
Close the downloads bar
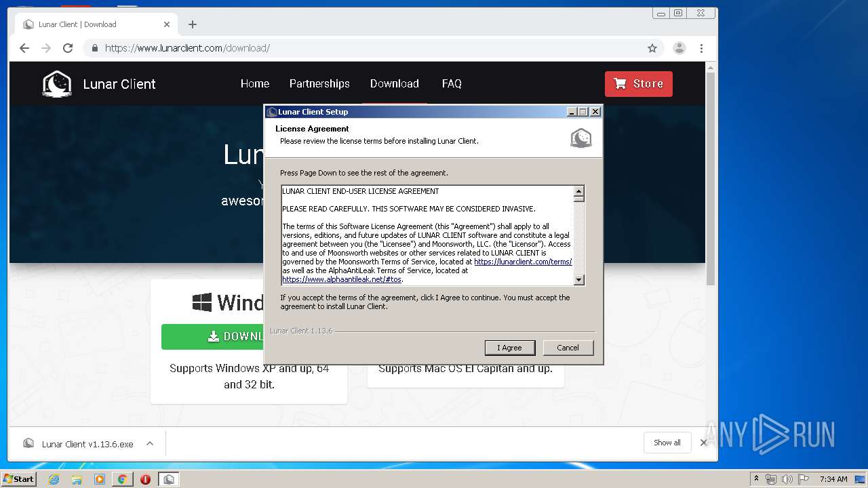[x=703, y=443]
